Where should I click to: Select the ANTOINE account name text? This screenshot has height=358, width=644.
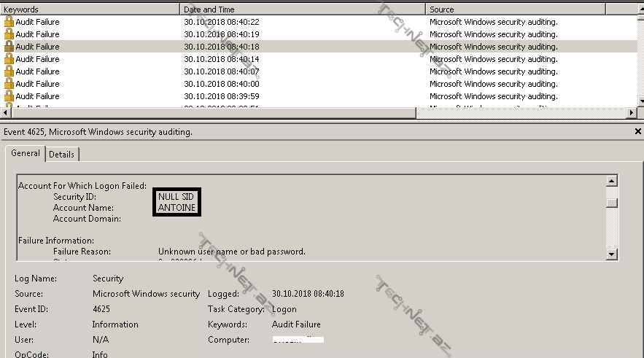[x=176, y=208]
